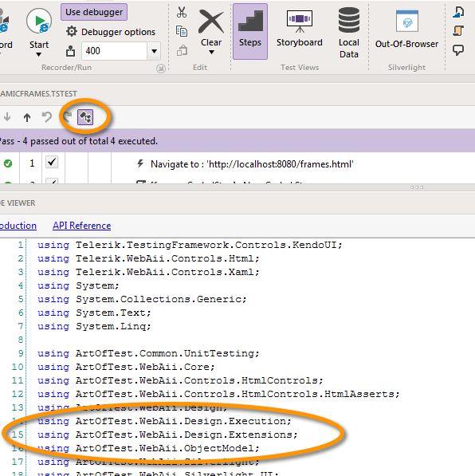Click the music note page icon at ribbon right
The image size is (475, 476).
pos(458,12)
